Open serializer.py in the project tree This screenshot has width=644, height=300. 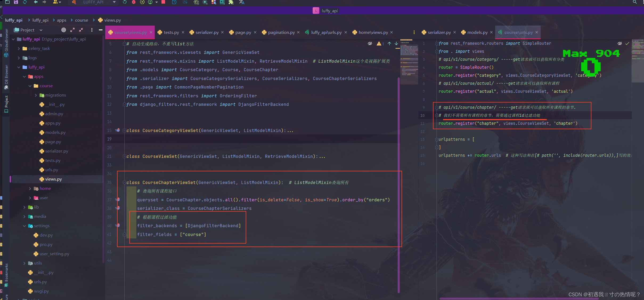56,151
